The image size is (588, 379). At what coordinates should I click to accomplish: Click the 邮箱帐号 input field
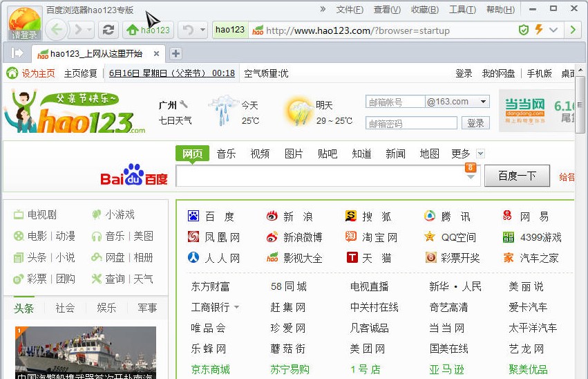pos(395,102)
